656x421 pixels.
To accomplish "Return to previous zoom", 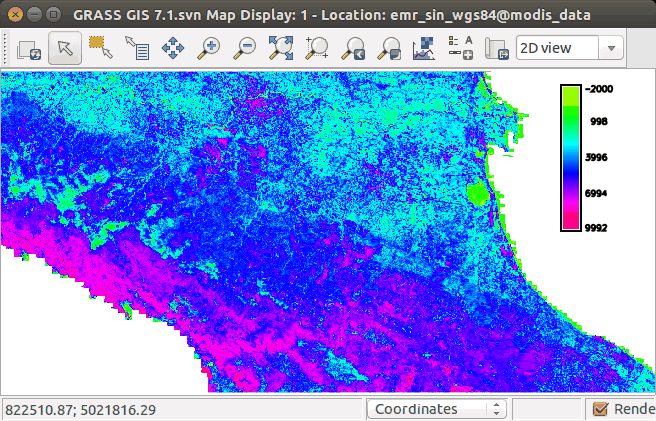I will coord(353,48).
